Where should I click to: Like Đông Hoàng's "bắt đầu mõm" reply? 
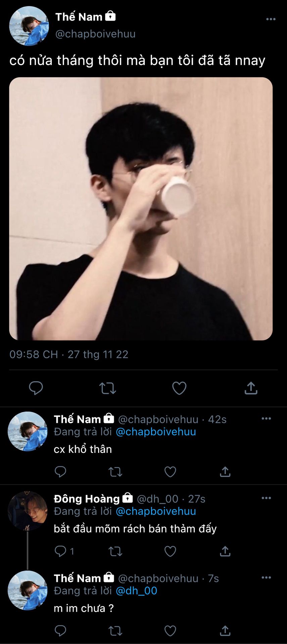(x=170, y=551)
